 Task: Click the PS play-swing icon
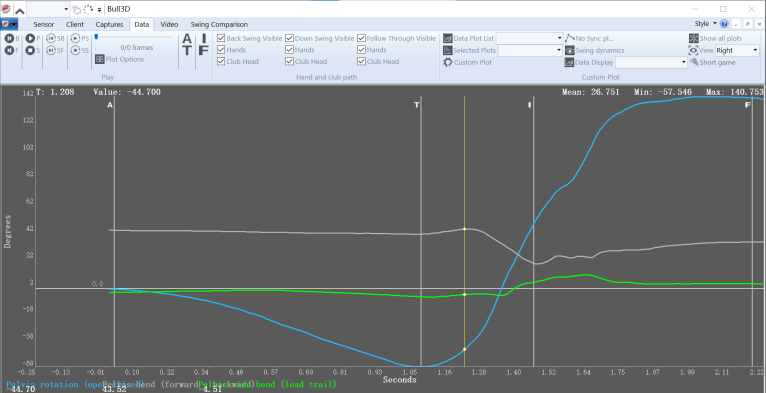75,38
